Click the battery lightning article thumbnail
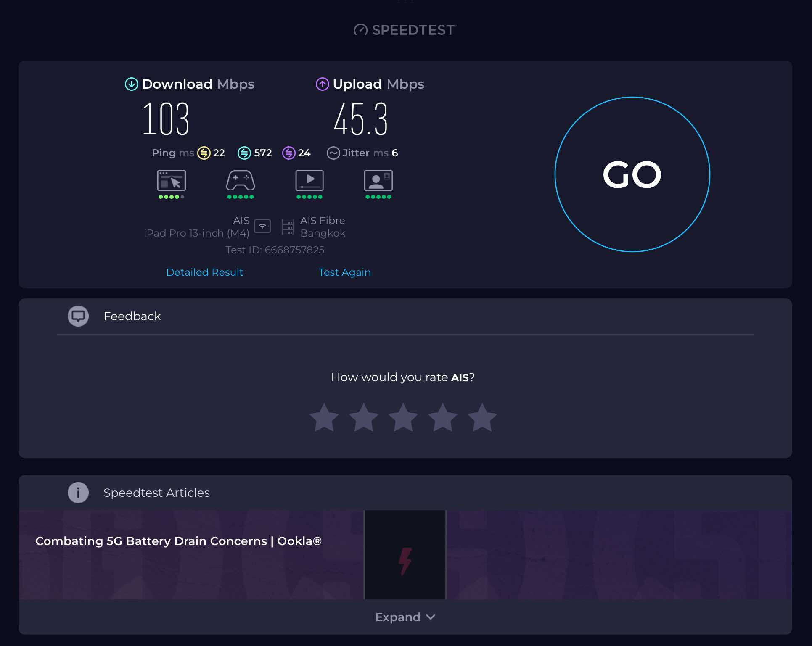The height and width of the screenshot is (646, 812). click(x=405, y=555)
